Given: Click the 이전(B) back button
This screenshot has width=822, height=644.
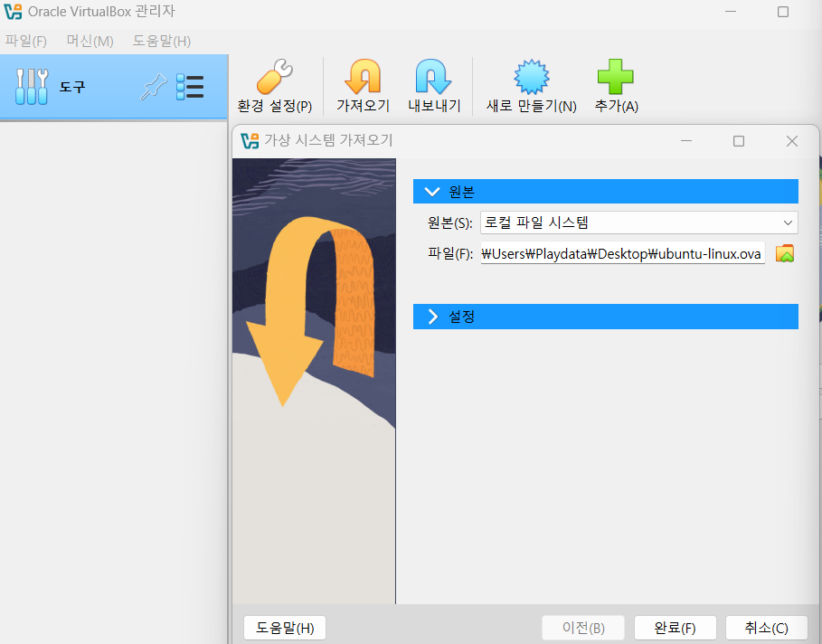Looking at the screenshot, I should (583, 628).
